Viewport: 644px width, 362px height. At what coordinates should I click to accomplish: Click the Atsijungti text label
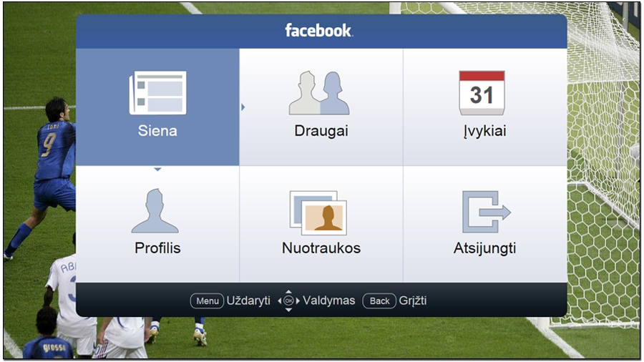click(x=484, y=249)
